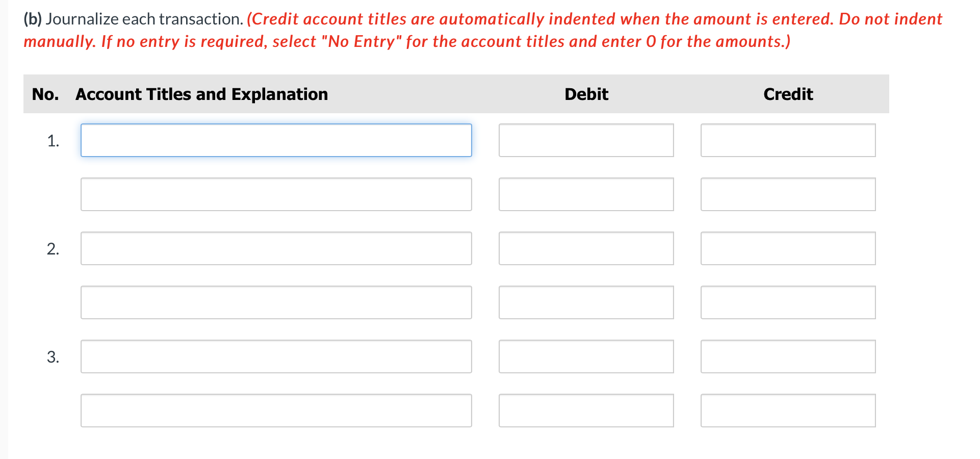980x459 pixels.
Task: Open the second account title dropdown under transaction 1
Action: coord(276,194)
